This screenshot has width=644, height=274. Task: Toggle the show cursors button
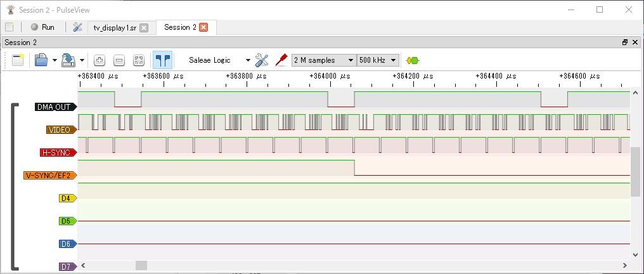pyautogui.click(x=163, y=60)
